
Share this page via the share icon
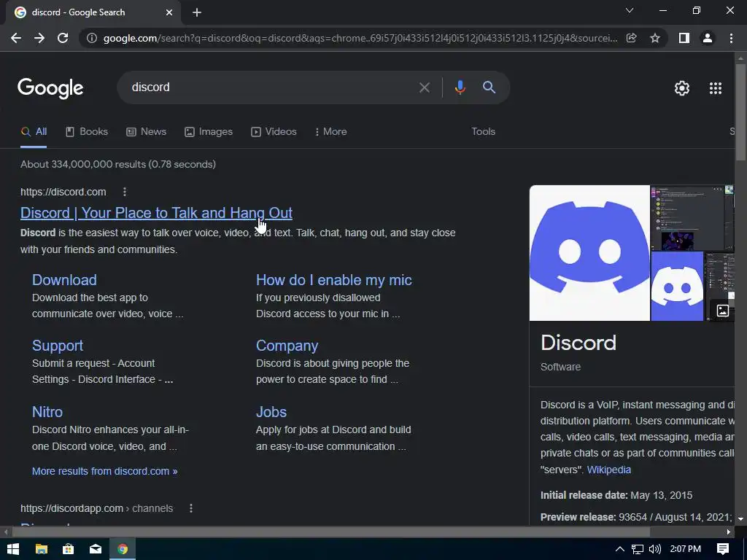tap(631, 38)
